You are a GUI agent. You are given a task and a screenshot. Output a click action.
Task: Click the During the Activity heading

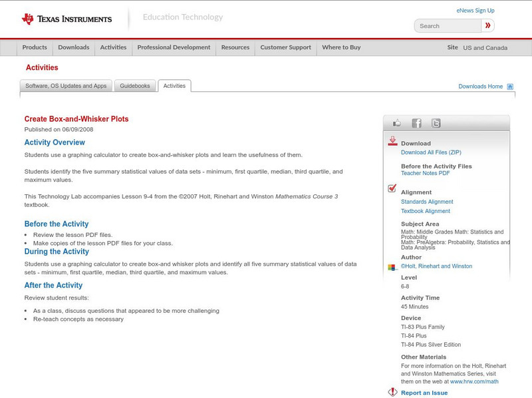[x=57, y=252]
